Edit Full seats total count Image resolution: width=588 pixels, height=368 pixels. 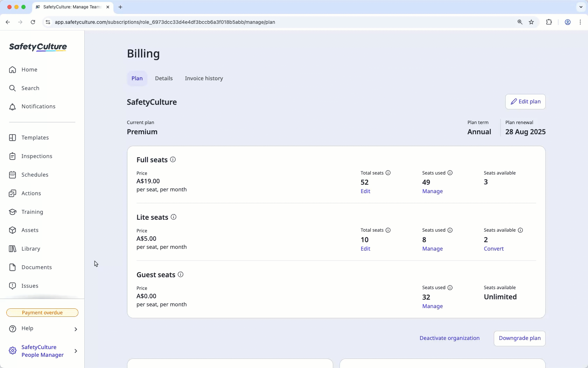[365, 191]
